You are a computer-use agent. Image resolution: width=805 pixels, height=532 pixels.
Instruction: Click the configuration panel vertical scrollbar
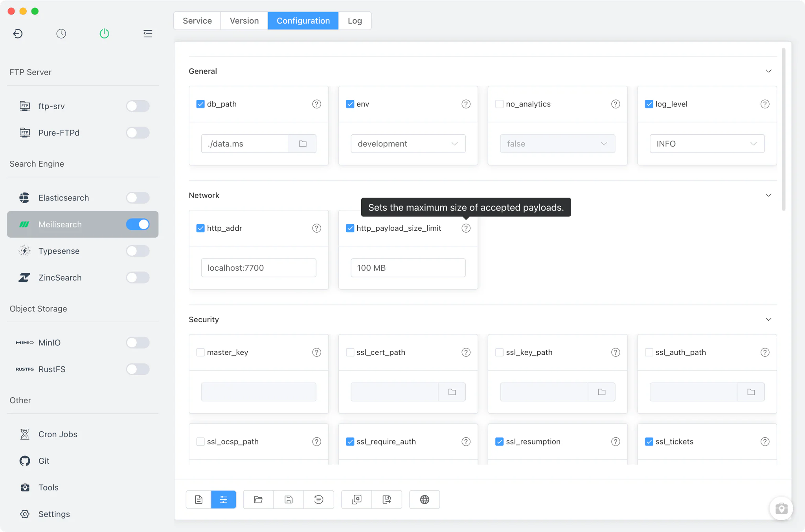click(783, 130)
